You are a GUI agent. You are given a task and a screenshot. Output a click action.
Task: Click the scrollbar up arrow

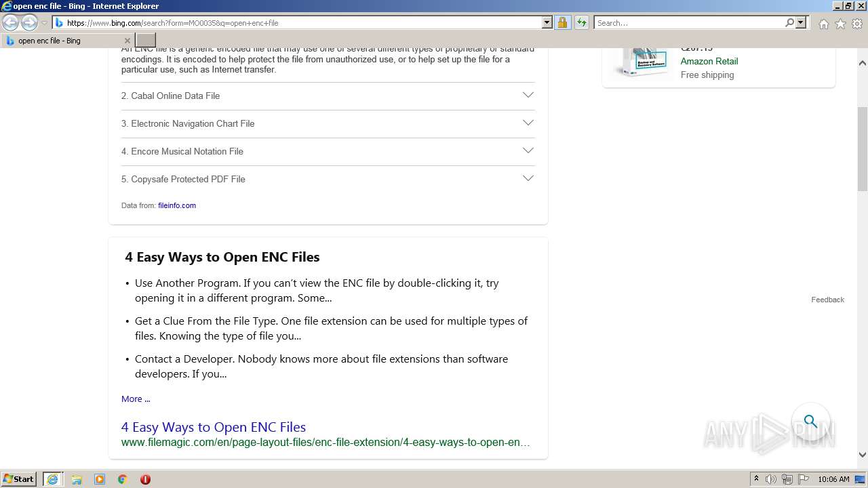click(x=863, y=63)
